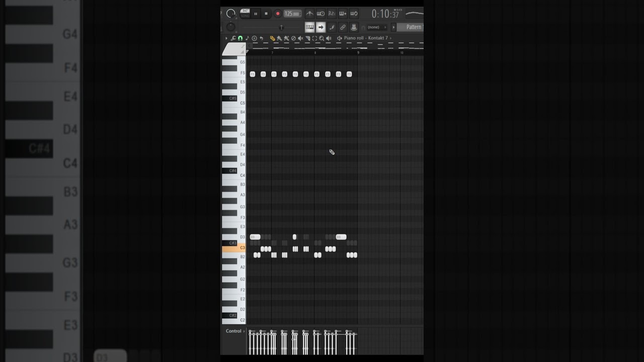Toggle overdub blend recording
This screenshot has width=644, height=362.
tap(343, 14)
